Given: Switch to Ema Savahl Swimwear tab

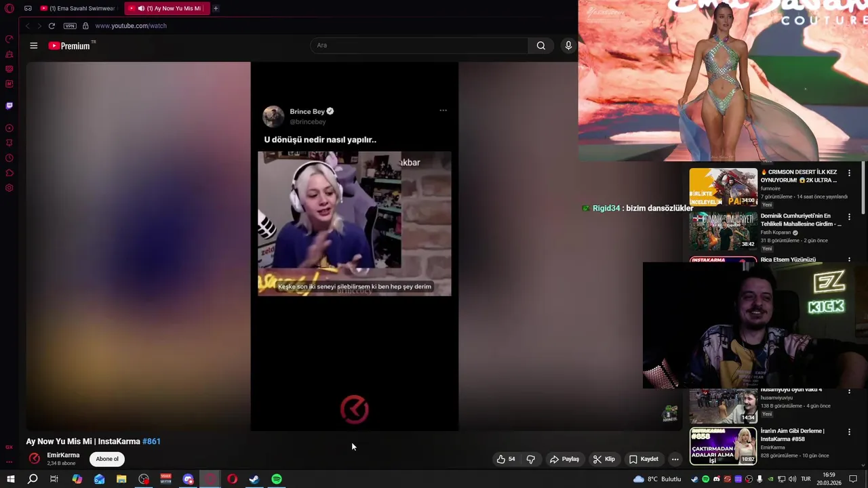Looking at the screenshot, I should (x=78, y=8).
